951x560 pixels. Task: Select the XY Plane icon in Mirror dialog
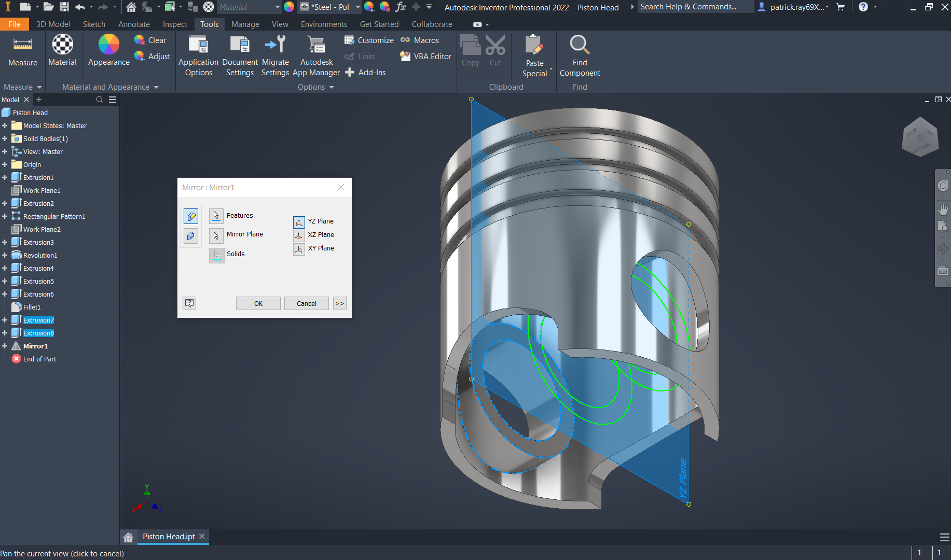tap(299, 249)
